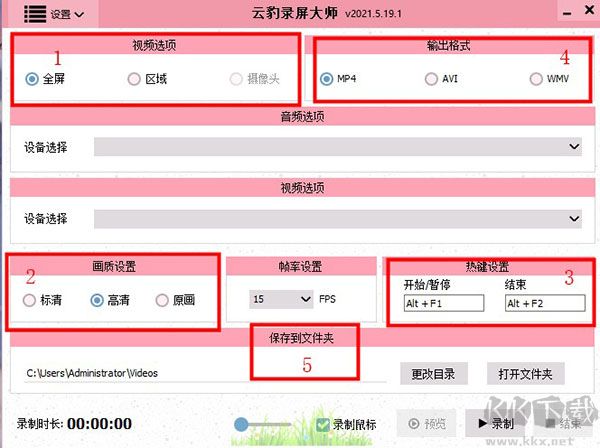Screen dimensions: 600x448
Task: Open the video 设备选择 dropdown
Action: 338,218
